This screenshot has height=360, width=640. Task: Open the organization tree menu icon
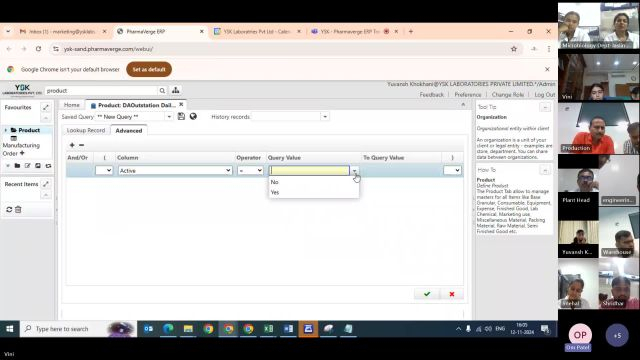pyautogui.click(x=176, y=90)
